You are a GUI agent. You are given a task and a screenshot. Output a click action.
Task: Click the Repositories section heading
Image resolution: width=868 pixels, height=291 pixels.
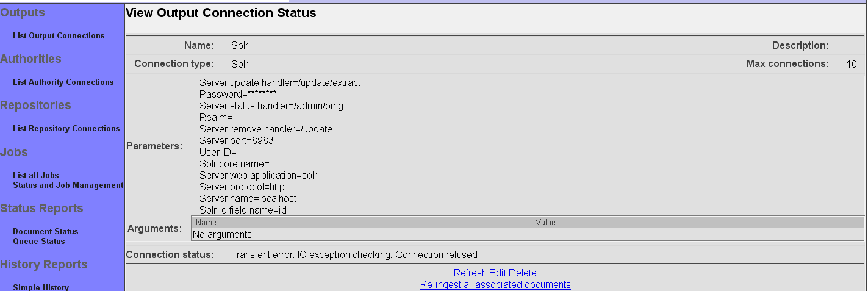[35, 106]
